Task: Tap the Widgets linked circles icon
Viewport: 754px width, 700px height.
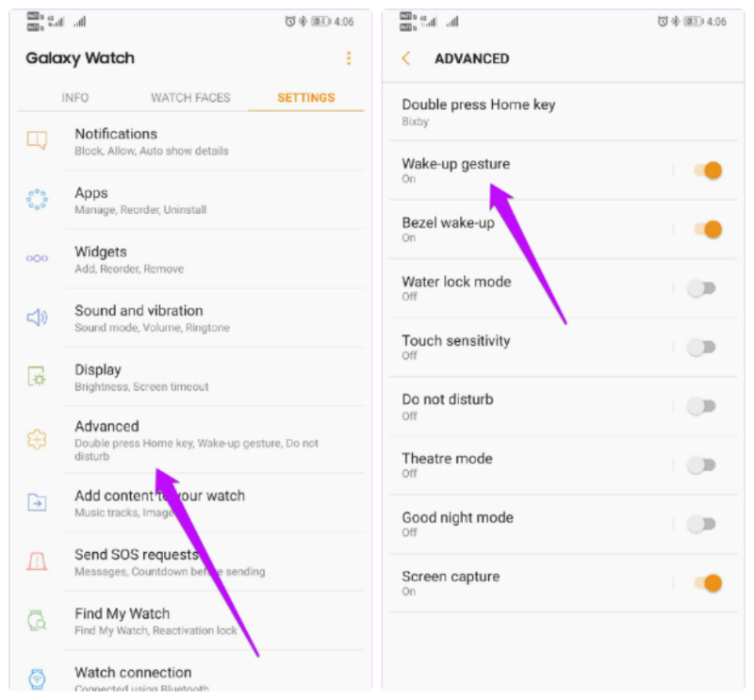Action: (37, 258)
